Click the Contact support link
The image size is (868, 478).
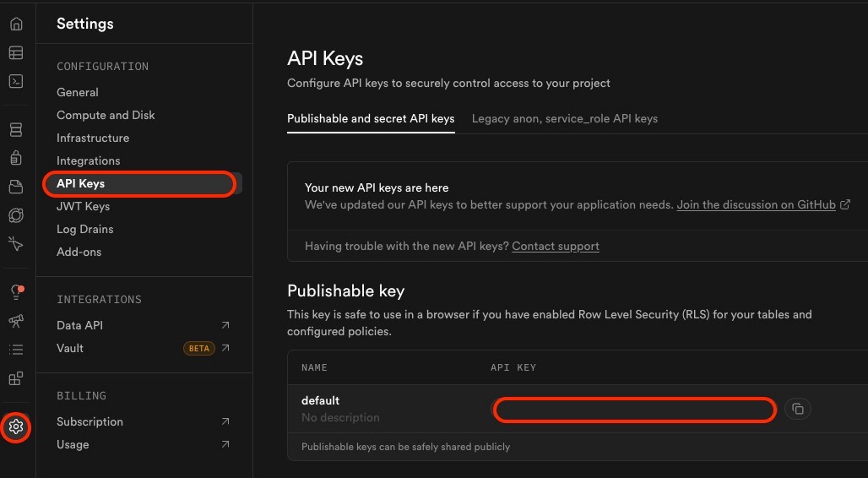[556, 246]
